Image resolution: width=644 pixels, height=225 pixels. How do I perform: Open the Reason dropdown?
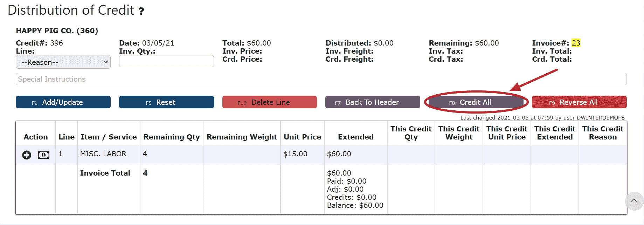point(63,62)
